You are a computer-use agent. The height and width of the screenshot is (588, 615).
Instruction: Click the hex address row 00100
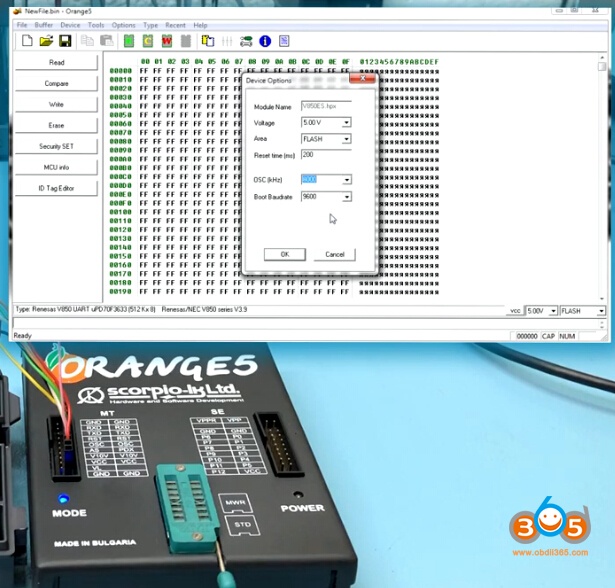click(x=120, y=212)
